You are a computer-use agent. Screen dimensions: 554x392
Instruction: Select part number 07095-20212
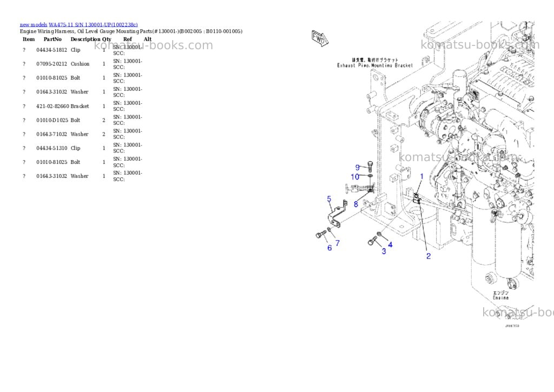pyautogui.click(x=51, y=64)
